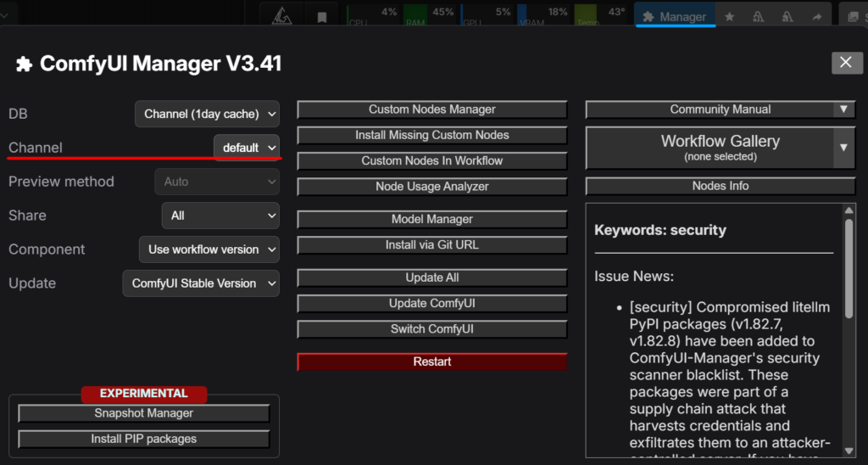The image size is (868, 465).
Task: Click the news panel scroll-down arrow
Action: pos(849,451)
